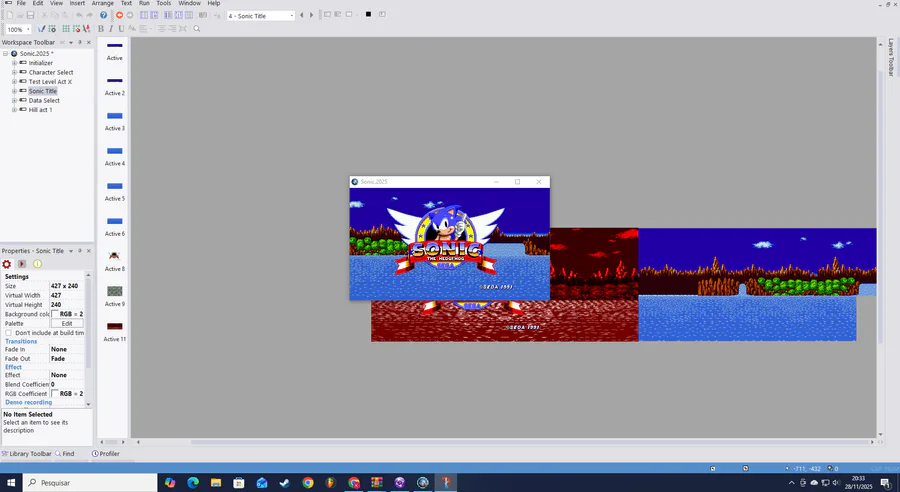Open the Window menu

[x=189, y=3]
